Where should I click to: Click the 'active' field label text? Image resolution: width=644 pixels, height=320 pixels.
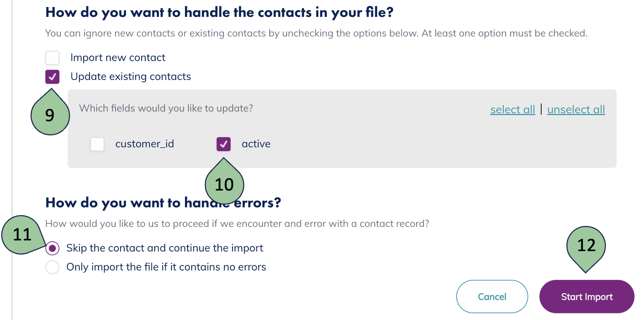256,144
